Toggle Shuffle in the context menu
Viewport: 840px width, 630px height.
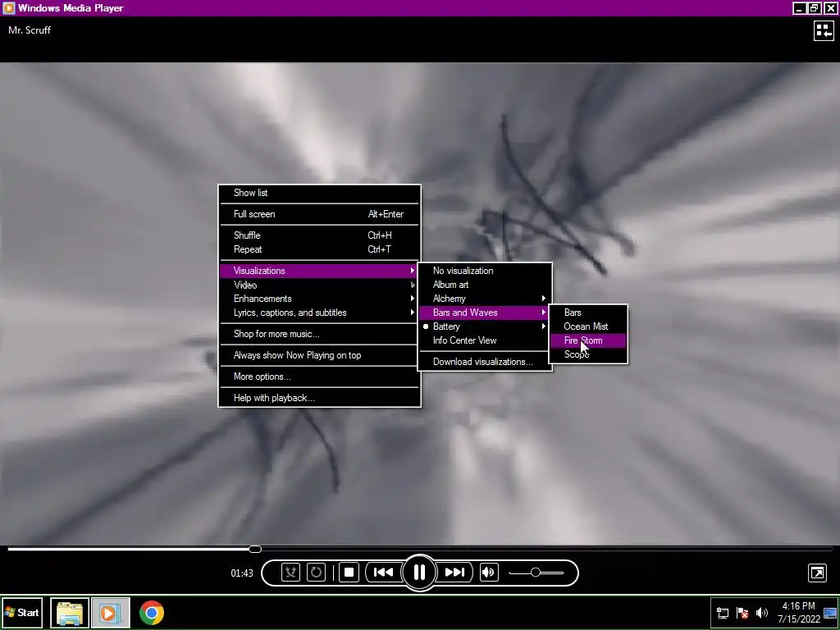(319, 235)
